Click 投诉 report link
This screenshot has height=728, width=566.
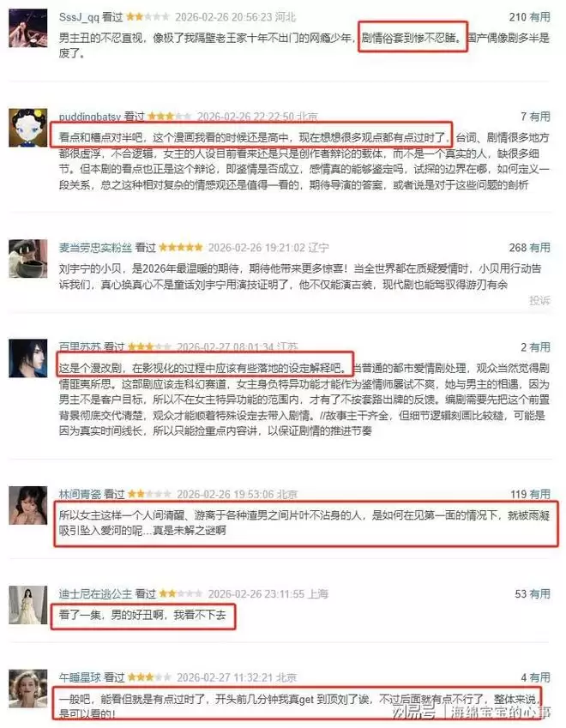pyautogui.click(x=539, y=300)
